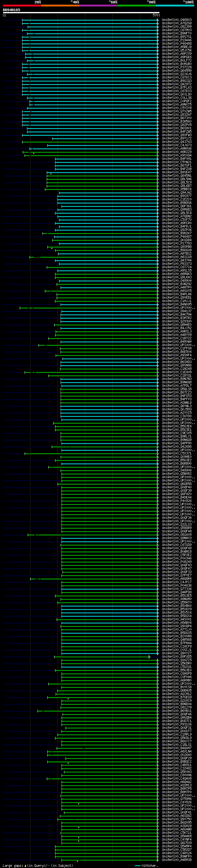The image size is (197, 868).
Task: Click cyan alignment bar of P19446 row
Action: (90, 40)
